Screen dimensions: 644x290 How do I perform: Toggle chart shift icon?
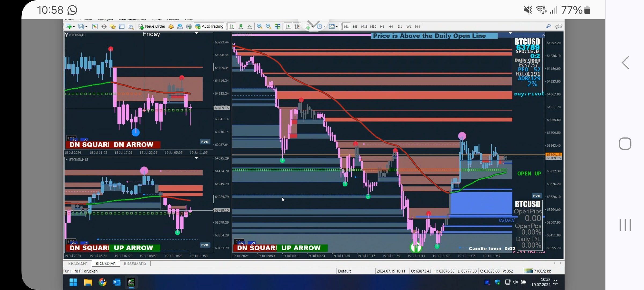click(x=297, y=26)
